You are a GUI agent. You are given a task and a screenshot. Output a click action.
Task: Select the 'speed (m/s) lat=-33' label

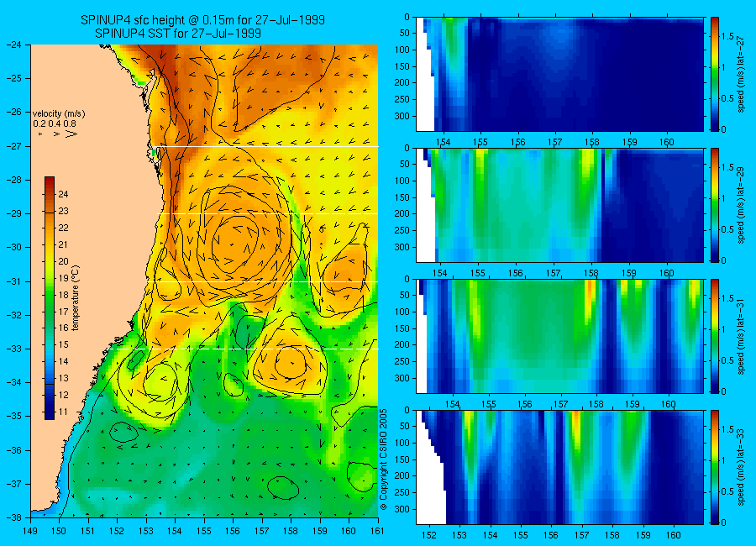pos(741,469)
